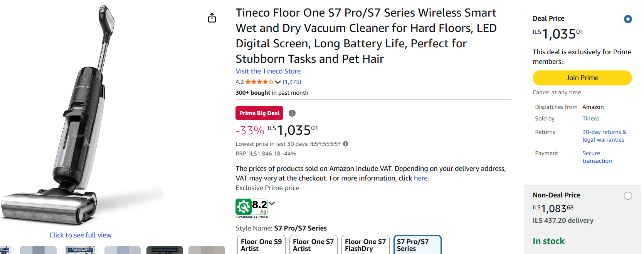Select the Non-Deal Price radio button
Screen dimensions: 644x254
tap(628, 196)
